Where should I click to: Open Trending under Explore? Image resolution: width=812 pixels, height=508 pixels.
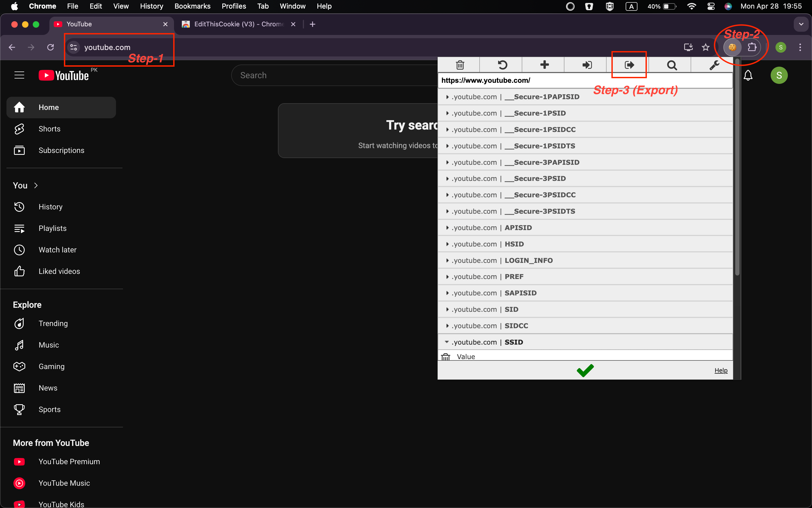(61, 324)
